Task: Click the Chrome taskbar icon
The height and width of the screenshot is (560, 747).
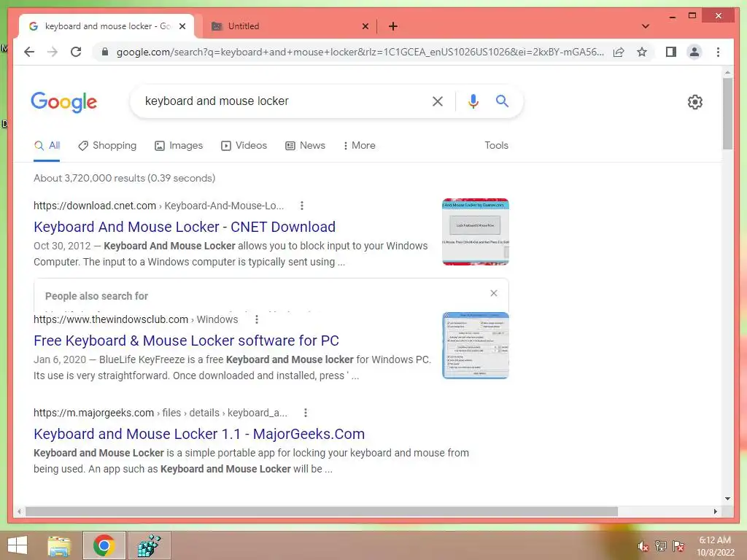Action: coord(104,545)
